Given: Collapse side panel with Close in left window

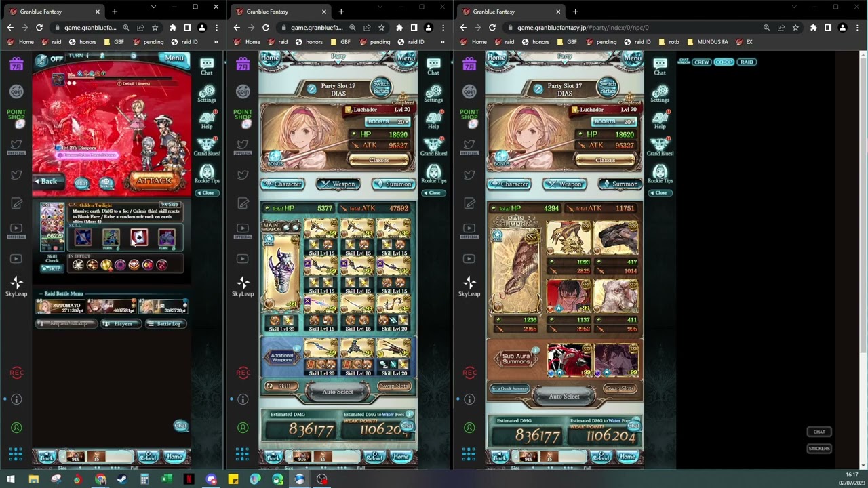Looking at the screenshot, I should [x=207, y=192].
